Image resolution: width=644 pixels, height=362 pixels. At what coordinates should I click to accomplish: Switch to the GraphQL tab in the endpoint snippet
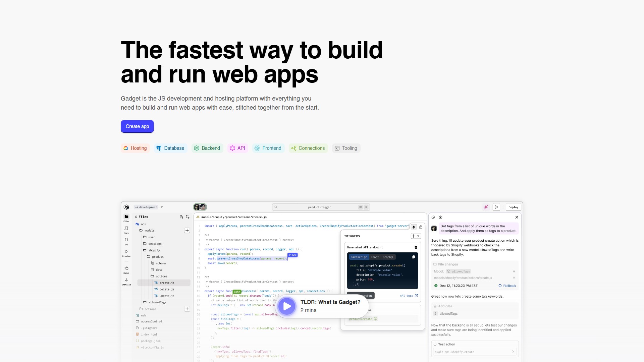click(388, 257)
